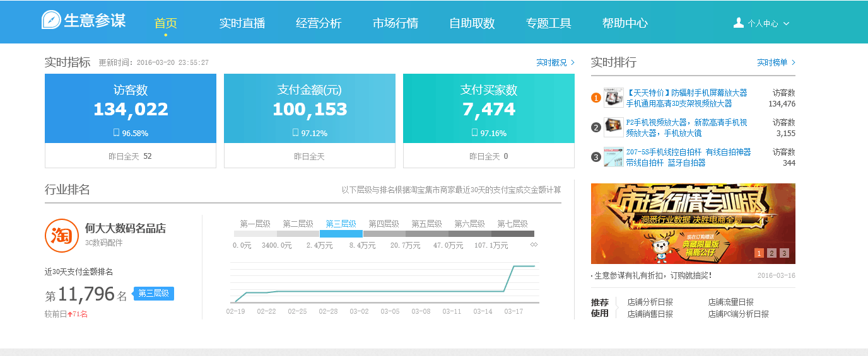The height and width of the screenshot is (356, 868).
Task: Select the highlighted 第三层级 tier label
Action: tap(341, 224)
